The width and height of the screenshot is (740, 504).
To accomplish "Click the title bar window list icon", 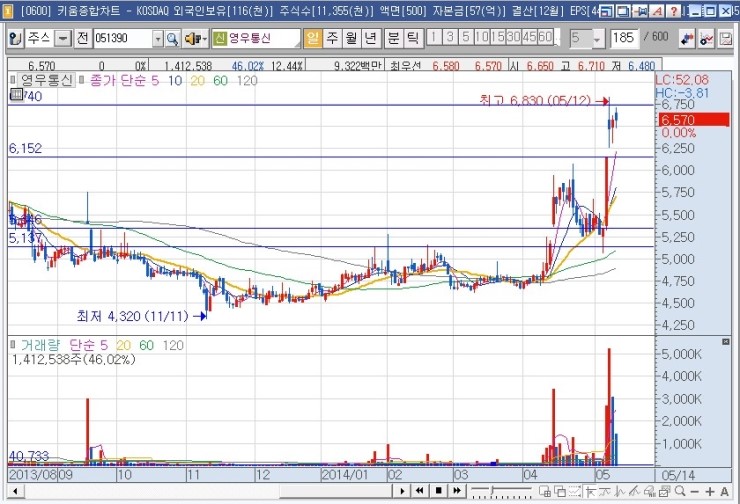I will [x=606, y=11].
